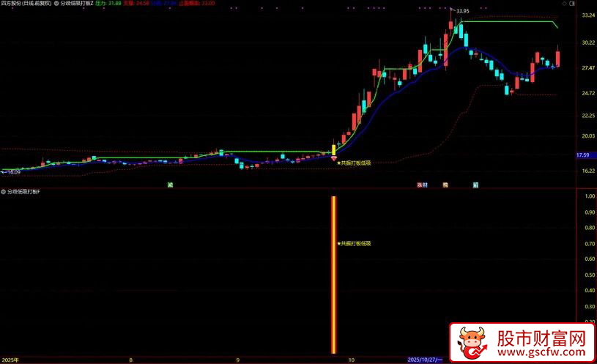Click the 30.22 price axis label
Viewport: 597px width, 364px height.
pyautogui.click(x=588, y=42)
